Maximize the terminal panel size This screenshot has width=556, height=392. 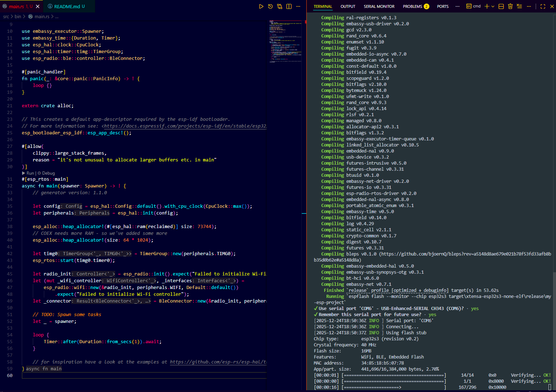[543, 6]
